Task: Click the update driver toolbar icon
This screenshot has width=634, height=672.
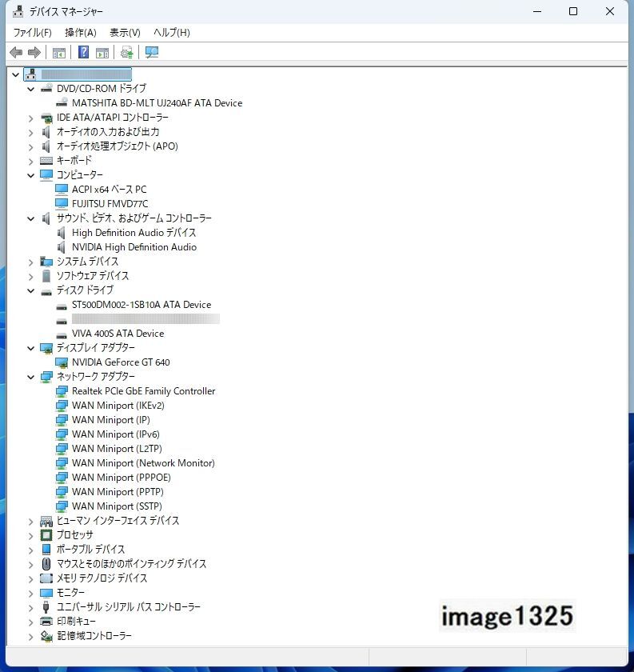Action: click(127, 53)
